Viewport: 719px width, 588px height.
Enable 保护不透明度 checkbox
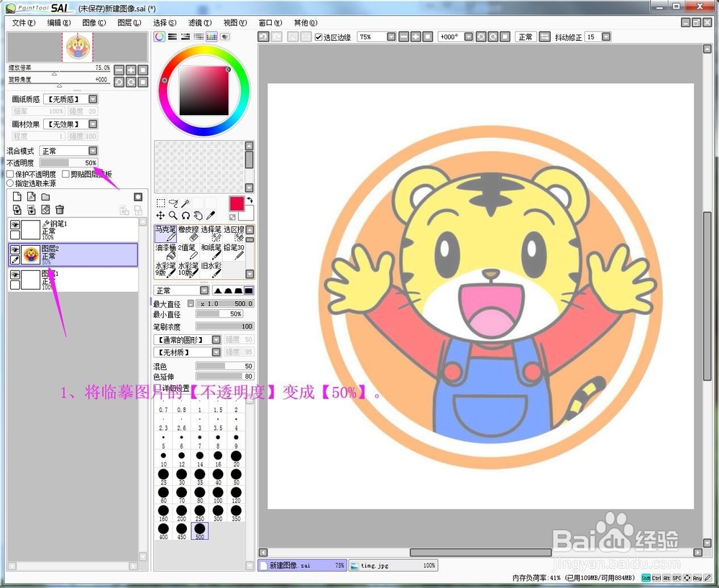[x=10, y=174]
